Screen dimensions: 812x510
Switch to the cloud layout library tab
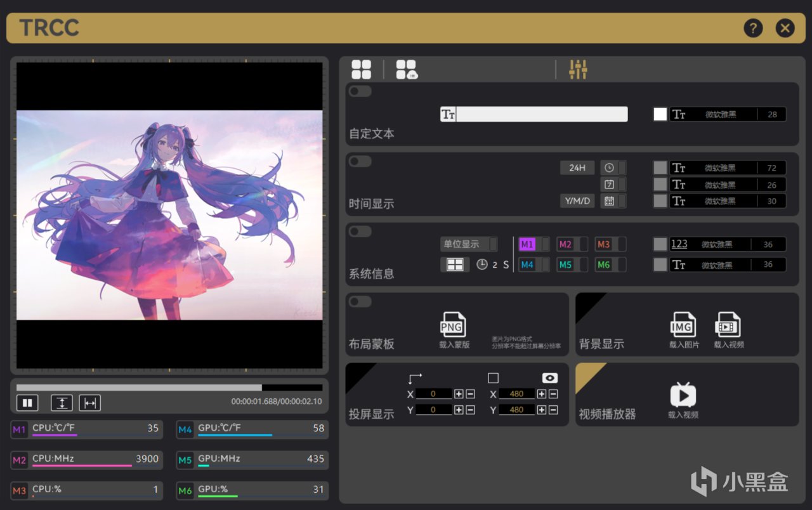(407, 70)
